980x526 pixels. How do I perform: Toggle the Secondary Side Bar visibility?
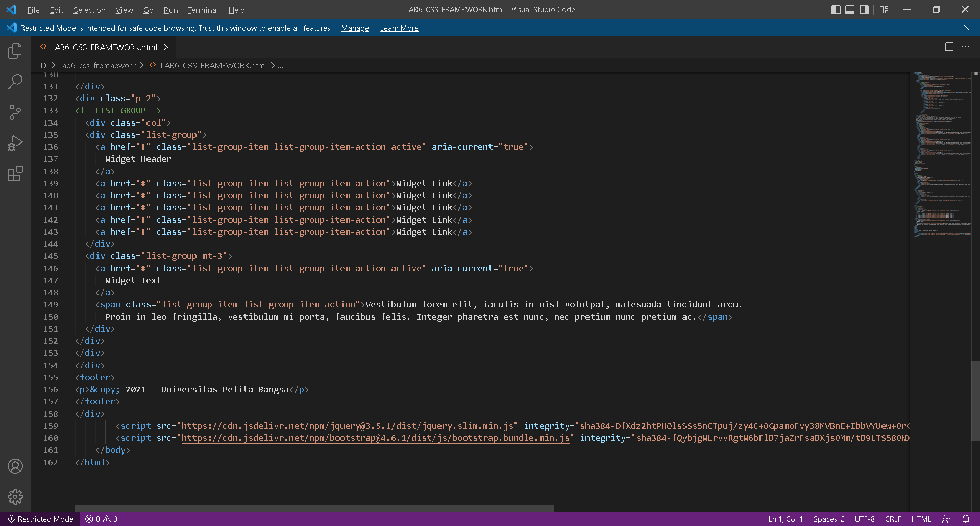[x=864, y=9]
